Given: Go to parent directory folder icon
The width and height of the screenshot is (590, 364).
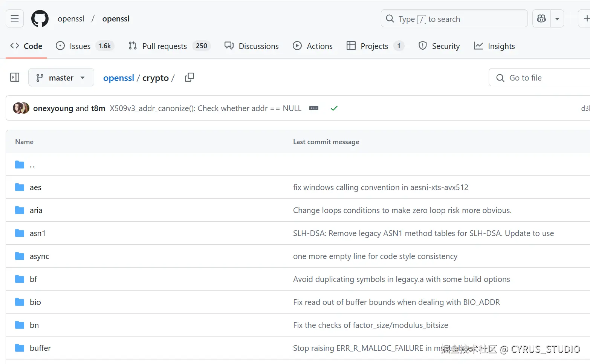Looking at the screenshot, I should pyautogui.click(x=20, y=164).
